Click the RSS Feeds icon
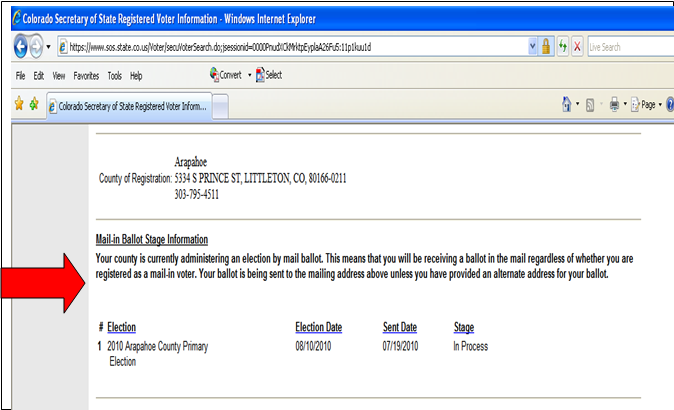Screen dimensions: 674x410 point(590,104)
